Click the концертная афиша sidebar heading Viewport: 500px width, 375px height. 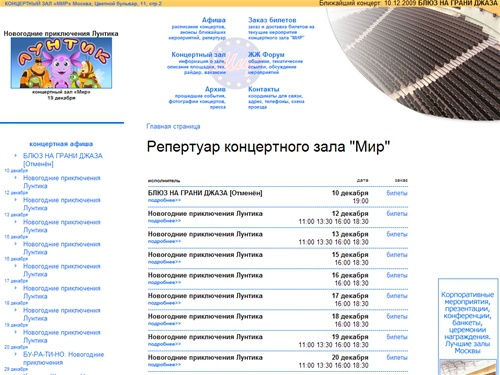coord(61,144)
